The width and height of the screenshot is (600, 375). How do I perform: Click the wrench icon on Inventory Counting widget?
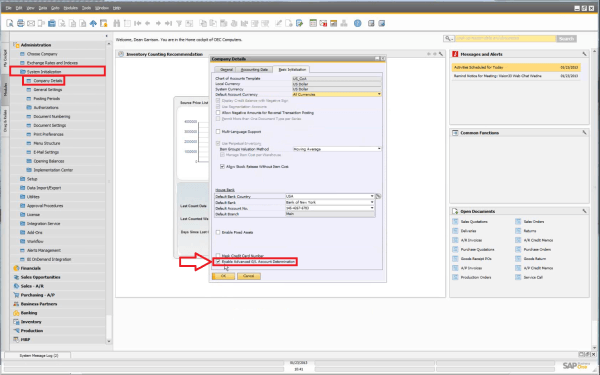pyautogui.click(x=441, y=54)
